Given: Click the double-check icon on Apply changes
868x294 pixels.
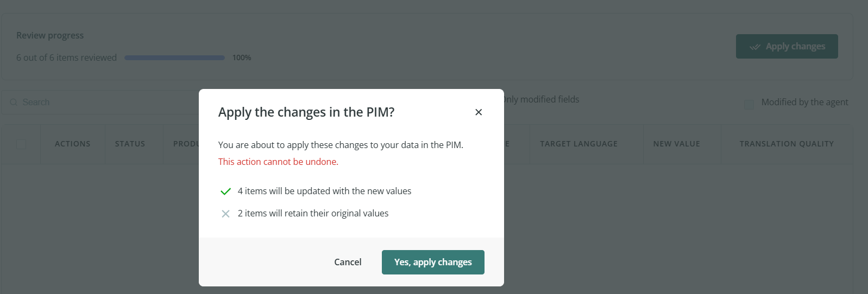Looking at the screenshot, I should tap(754, 47).
